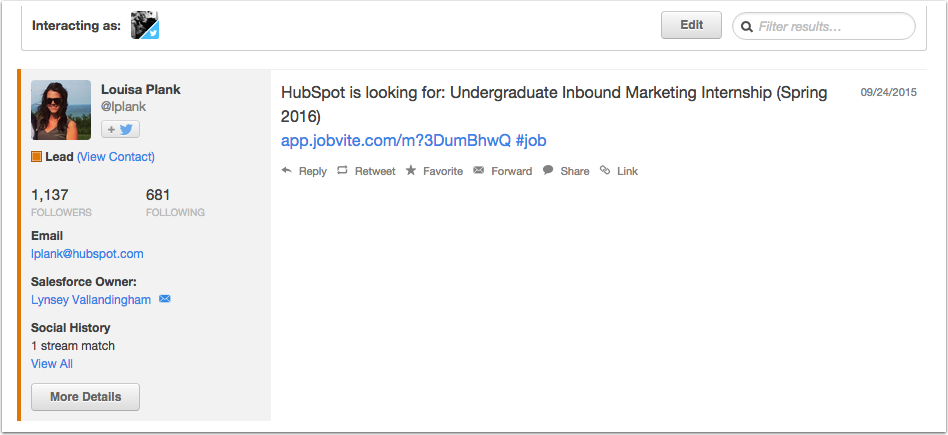Image resolution: width=948 pixels, height=435 pixels.
Task: Open the lplank@hubspot.com email link
Action: pos(87,253)
